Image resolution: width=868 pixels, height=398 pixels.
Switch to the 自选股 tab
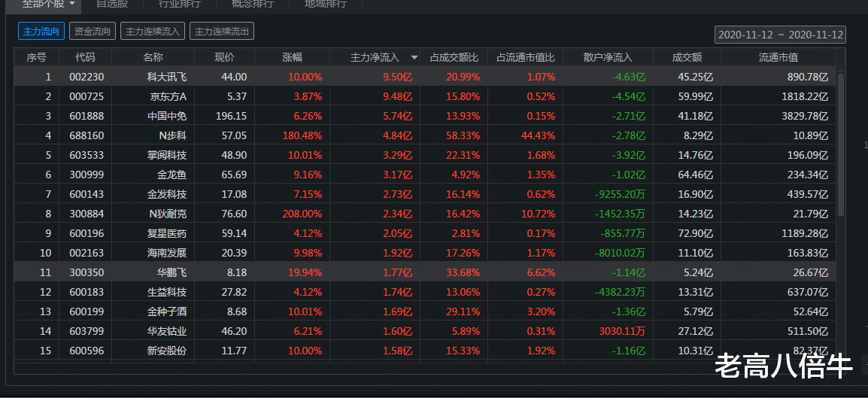[112, 4]
